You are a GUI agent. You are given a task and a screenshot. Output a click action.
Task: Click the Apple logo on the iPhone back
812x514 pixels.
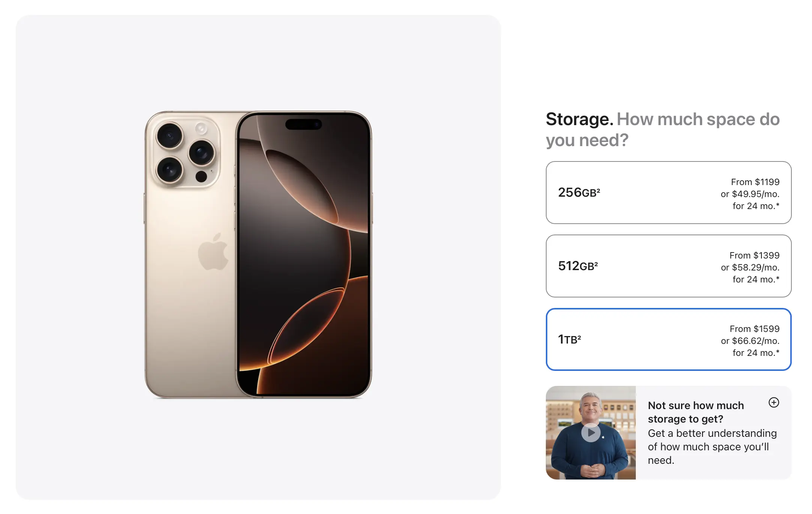pos(213,252)
